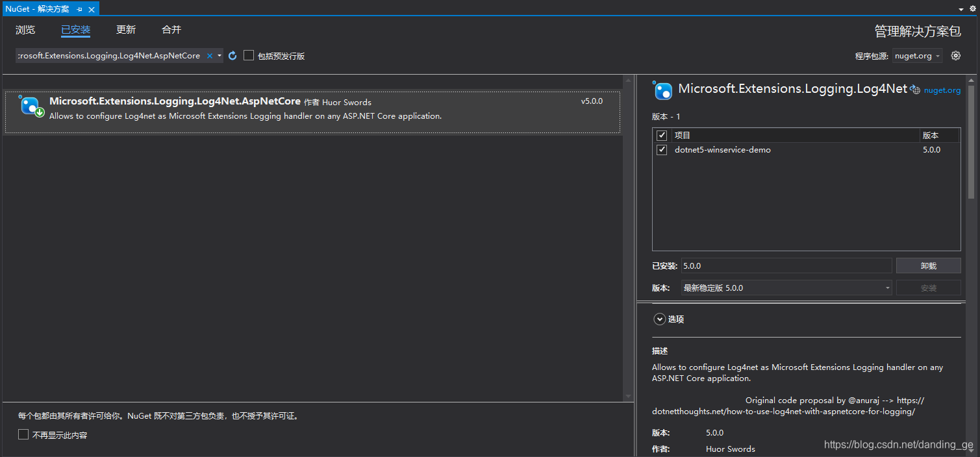Open the 最新稳定版 5.0.0 version dropdown
The image size is (980, 457).
click(x=786, y=288)
